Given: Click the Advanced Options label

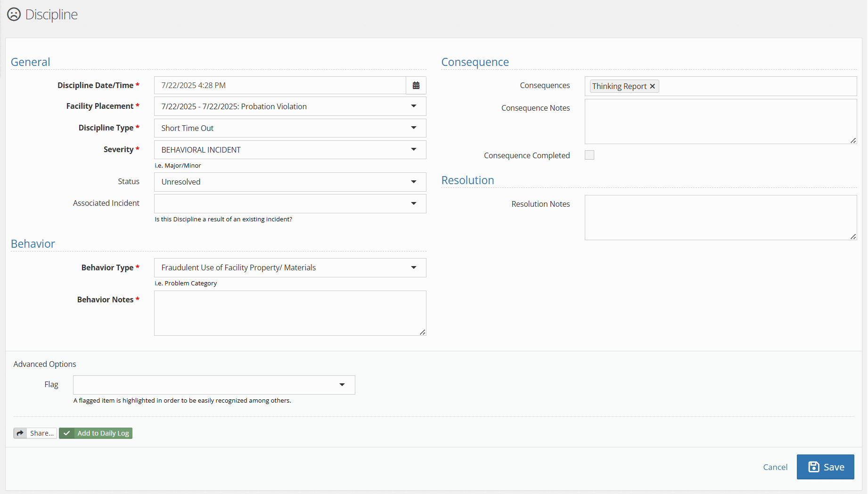Looking at the screenshot, I should [45, 364].
